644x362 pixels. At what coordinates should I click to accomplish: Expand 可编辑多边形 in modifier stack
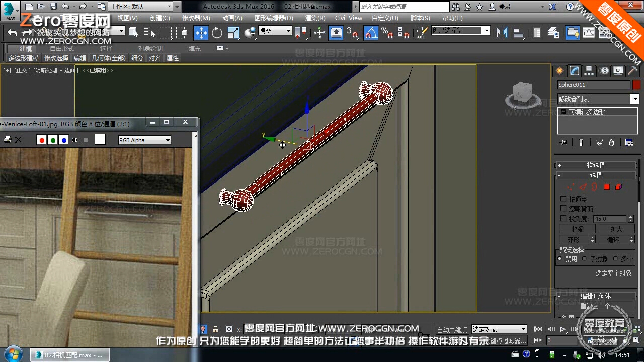point(563,112)
